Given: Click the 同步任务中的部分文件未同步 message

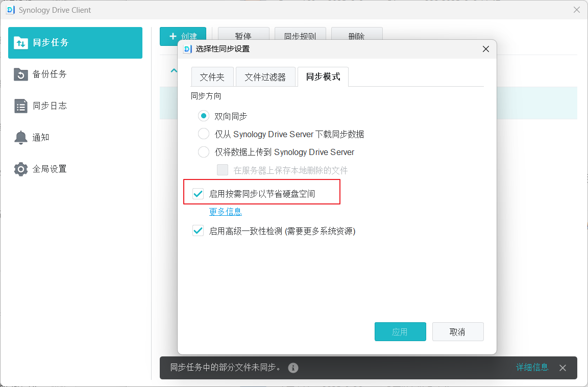Looking at the screenshot, I should coord(226,368).
